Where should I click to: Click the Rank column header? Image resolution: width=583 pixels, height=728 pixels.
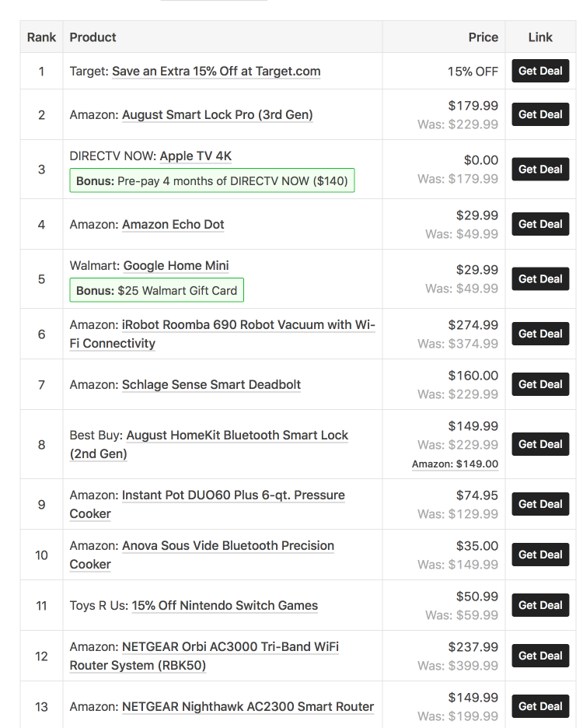point(41,37)
